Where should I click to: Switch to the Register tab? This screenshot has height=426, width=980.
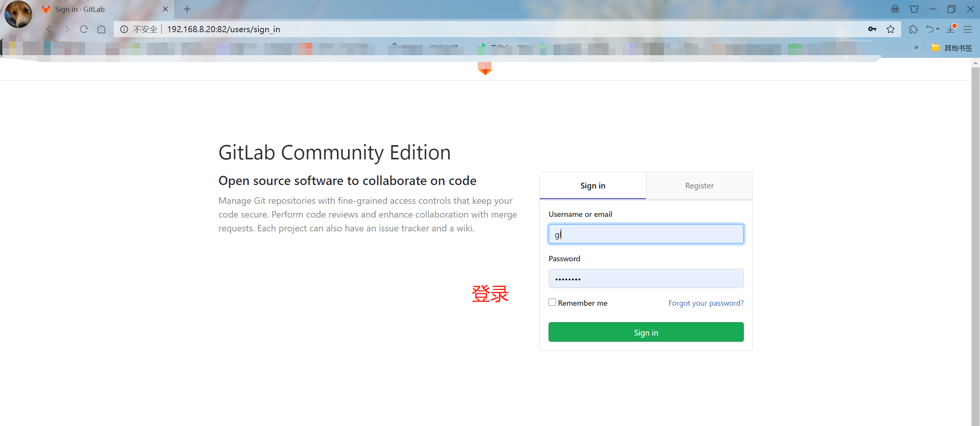pyautogui.click(x=699, y=186)
